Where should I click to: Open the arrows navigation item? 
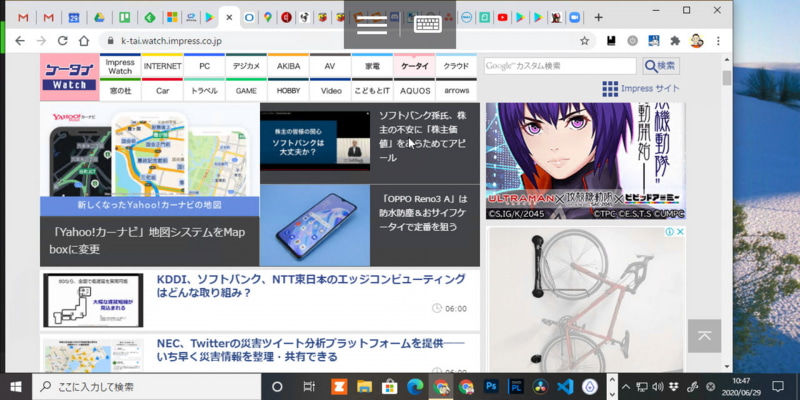tap(456, 91)
